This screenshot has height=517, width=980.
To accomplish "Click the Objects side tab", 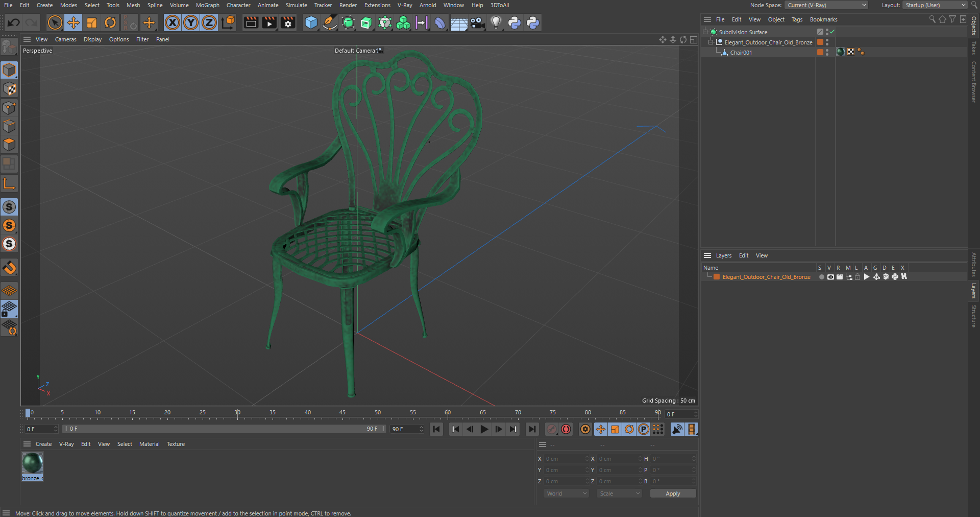I will pos(974,26).
